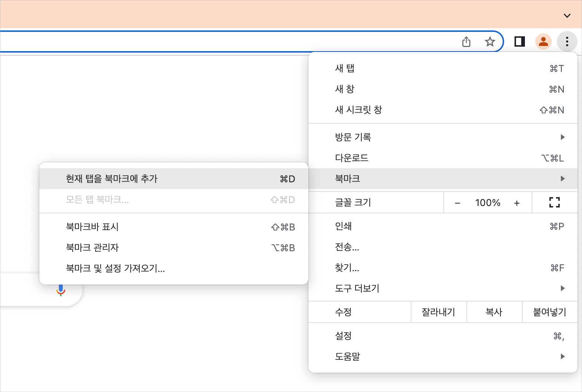Click the 복사 button
The width and height of the screenshot is (582, 392).
tap(494, 312)
